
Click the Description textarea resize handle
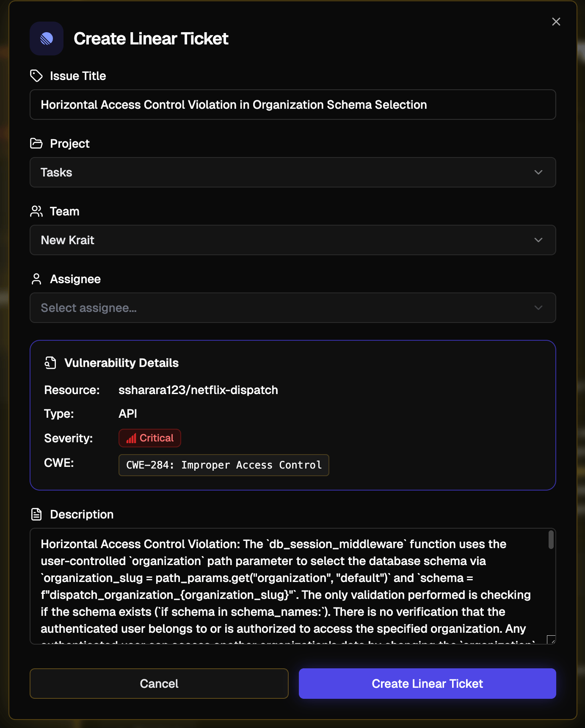coord(551,640)
